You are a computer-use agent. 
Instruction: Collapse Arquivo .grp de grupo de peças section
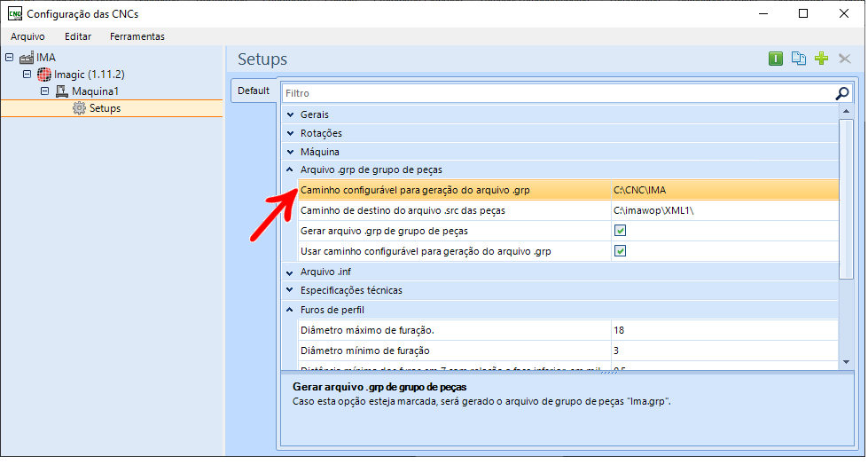point(290,169)
